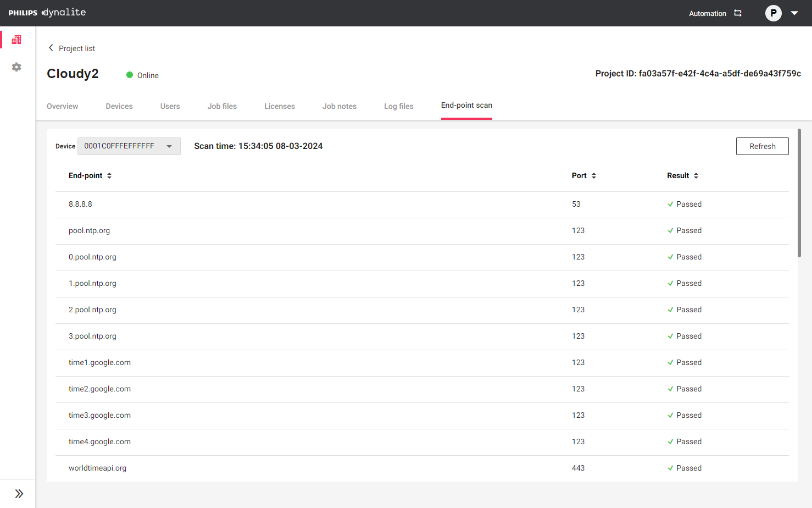Sort by Result column arrows
812x508 pixels.
(696, 176)
